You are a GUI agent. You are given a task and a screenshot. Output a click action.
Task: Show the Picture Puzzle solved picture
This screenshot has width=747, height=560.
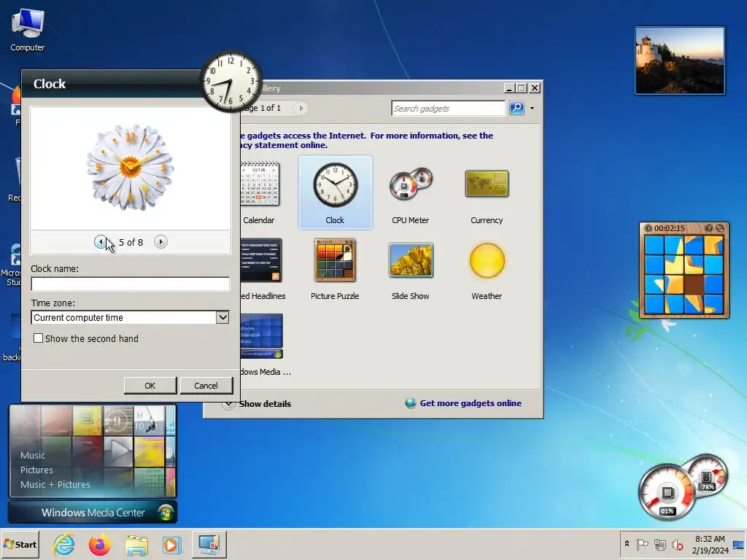pyautogui.click(x=709, y=228)
